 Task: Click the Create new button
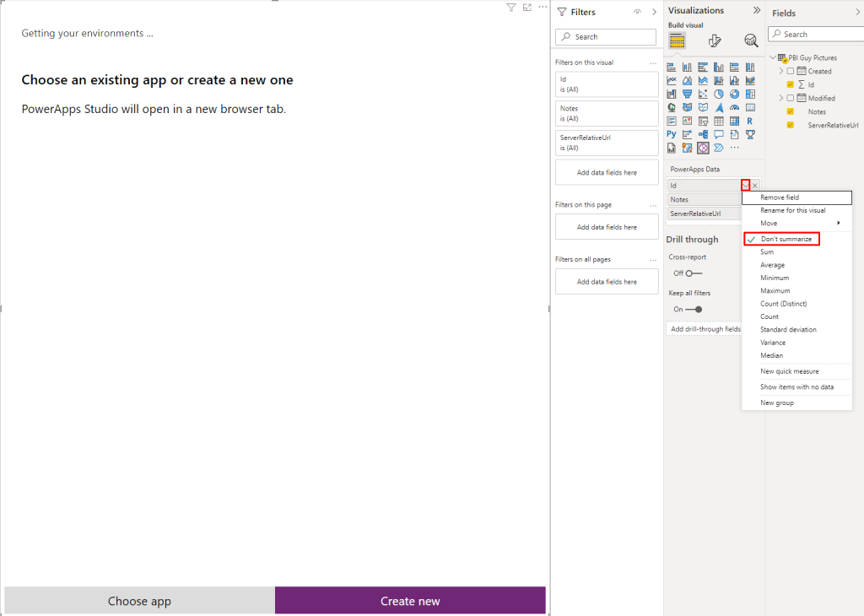pos(410,601)
